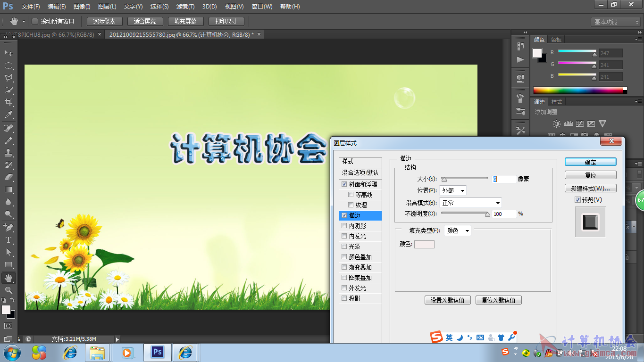Uncheck the 描边 style checkbox
Viewport: 644px width, 362px height.
[x=344, y=215]
